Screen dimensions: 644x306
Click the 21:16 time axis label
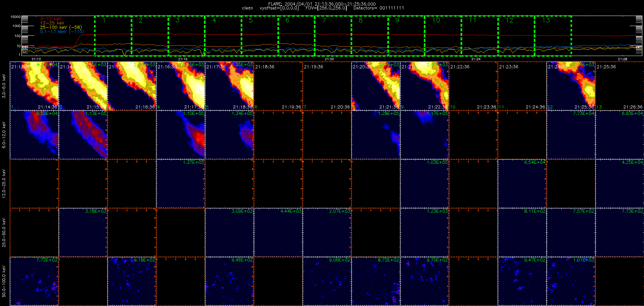[x=183, y=59]
